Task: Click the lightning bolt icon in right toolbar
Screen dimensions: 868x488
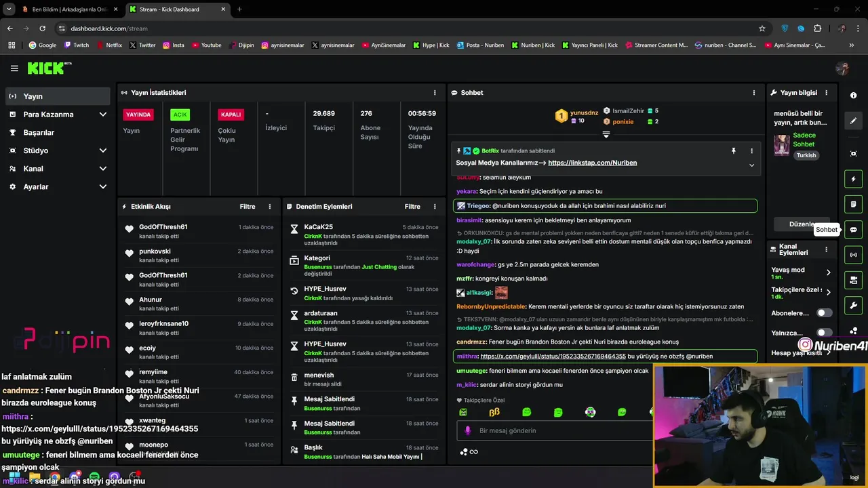Action: 854,179
